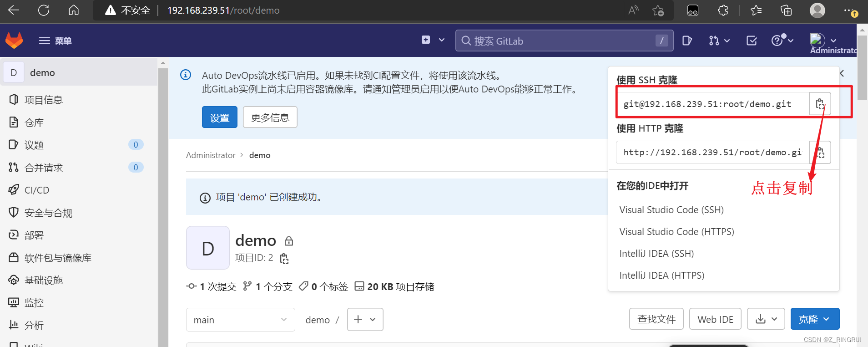
Task: Open browser collections icon
Action: coord(786,10)
